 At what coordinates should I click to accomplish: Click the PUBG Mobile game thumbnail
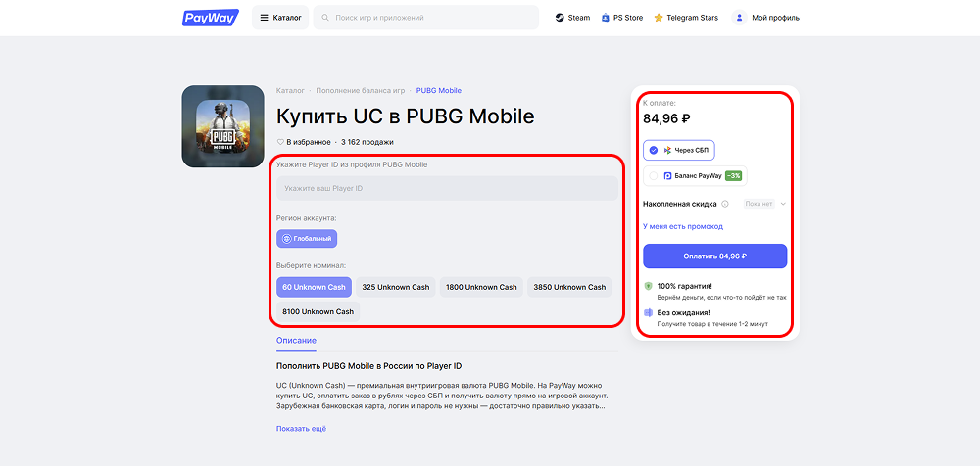[222, 126]
